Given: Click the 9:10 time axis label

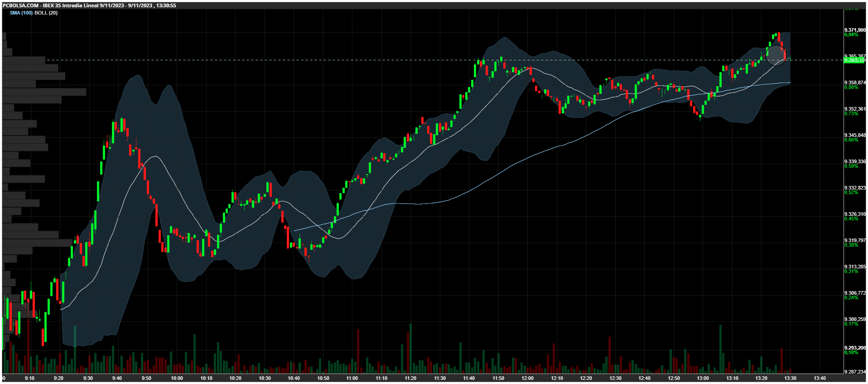Looking at the screenshot, I should (x=29, y=378).
